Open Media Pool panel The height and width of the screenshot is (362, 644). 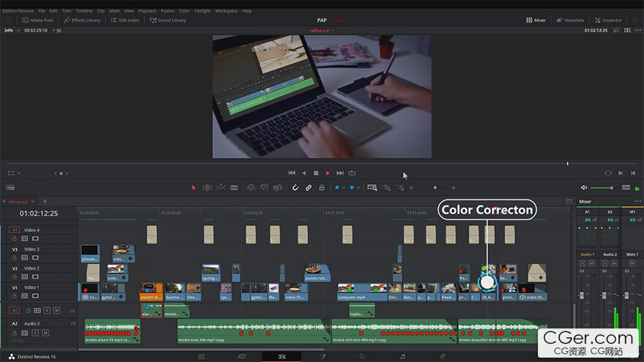(x=38, y=20)
